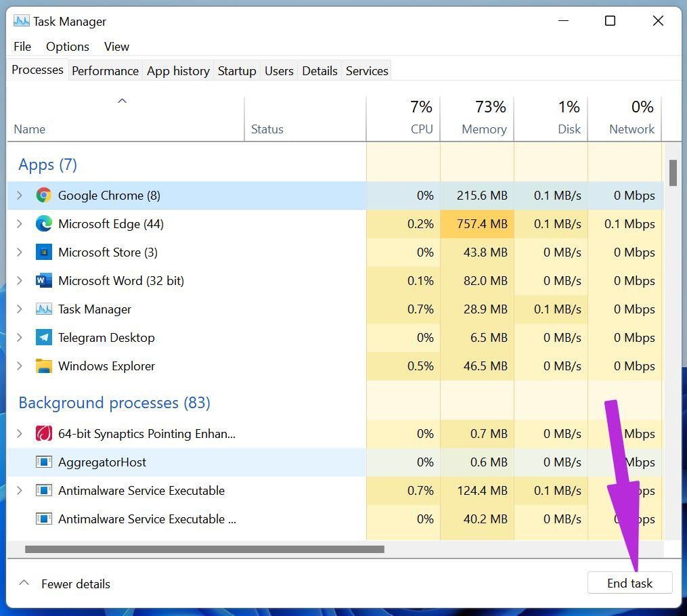687x616 pixels.
Task: Select the AggregatorHost row name
Action: (x=102, y=462)
